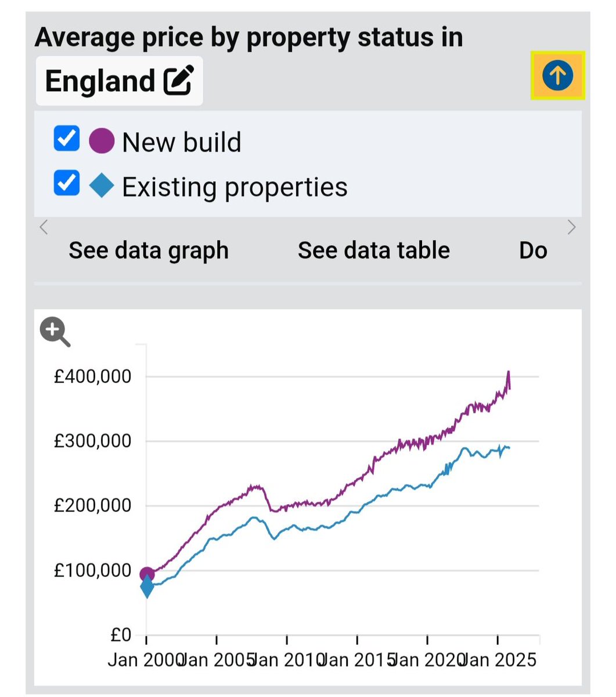Image resolution: width=616 pixels, height=697 pixels.
Task: Open the partially visible Do tab
Action: click(x=533, y=250)
